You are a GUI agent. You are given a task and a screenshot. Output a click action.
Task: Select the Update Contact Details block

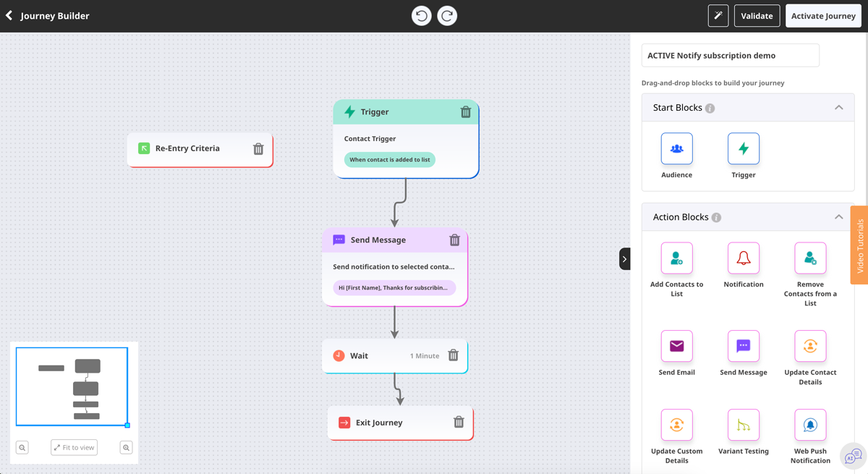(810, 346)
